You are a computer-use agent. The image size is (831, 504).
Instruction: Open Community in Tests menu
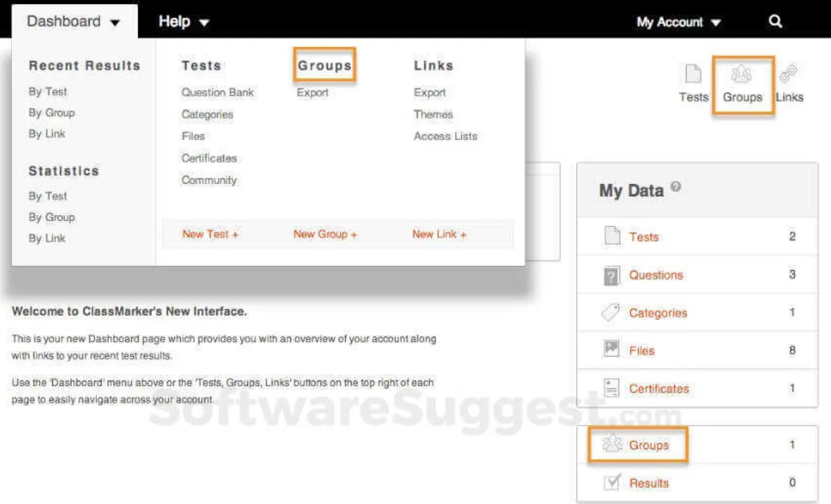point(209,180)
